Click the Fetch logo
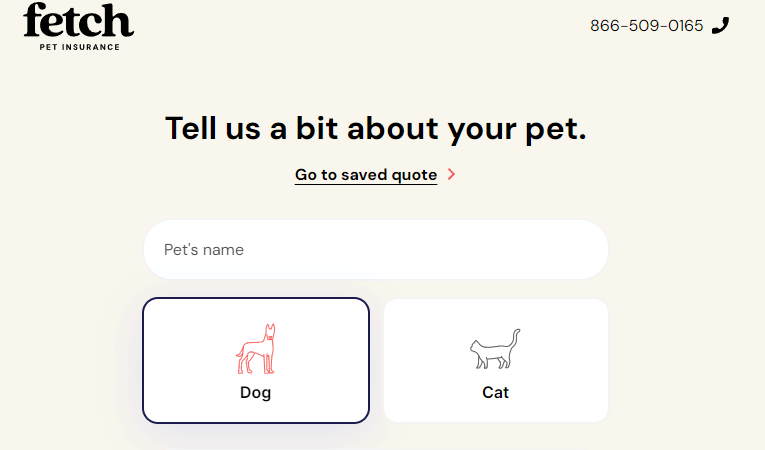Screen dimensions: 765x450 tap(78, 21)
